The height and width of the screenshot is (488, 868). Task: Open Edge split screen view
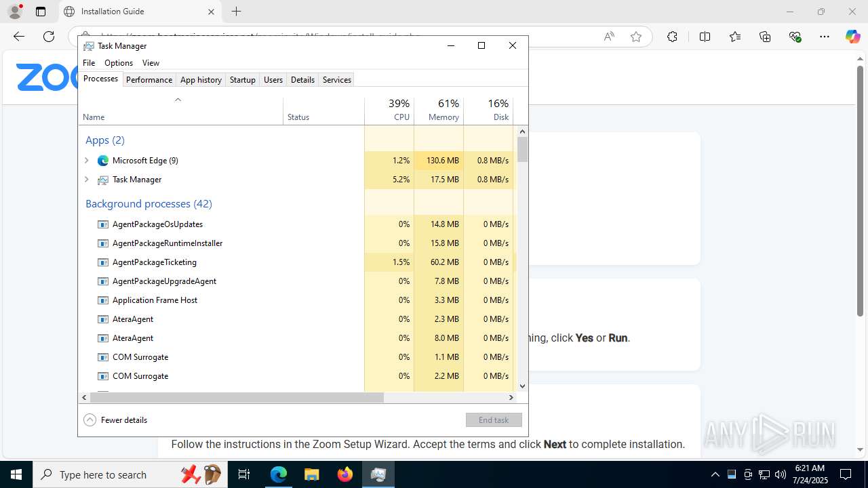[705, 37]
